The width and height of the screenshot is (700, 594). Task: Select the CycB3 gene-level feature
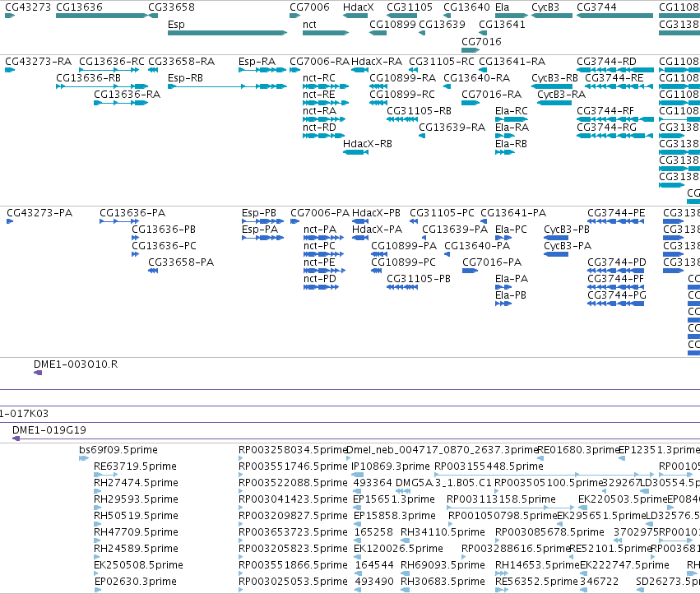[x=552, y=16]
